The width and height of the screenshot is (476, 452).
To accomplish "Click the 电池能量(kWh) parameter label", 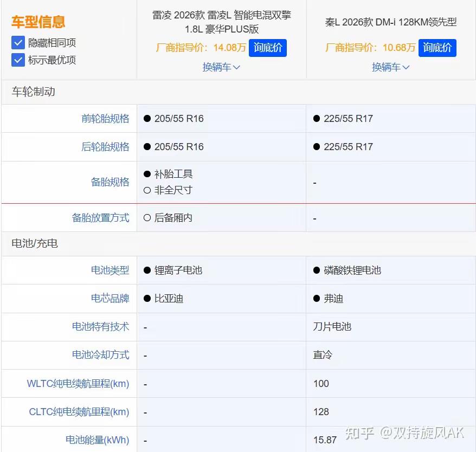I will pos(98,440).
